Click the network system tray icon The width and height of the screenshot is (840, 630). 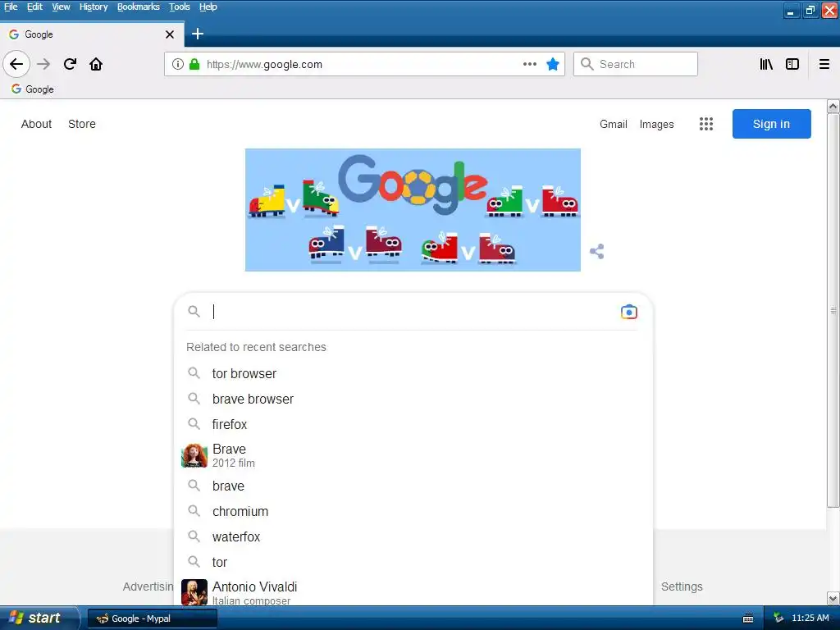tap(778, 618)
